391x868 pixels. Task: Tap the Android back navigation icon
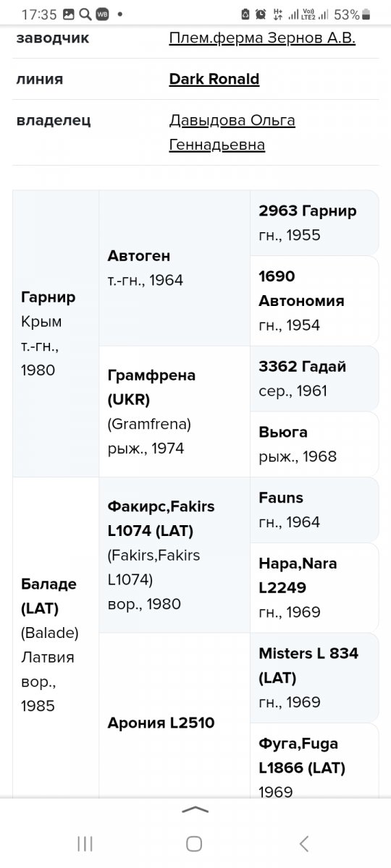tap(304, 843)
